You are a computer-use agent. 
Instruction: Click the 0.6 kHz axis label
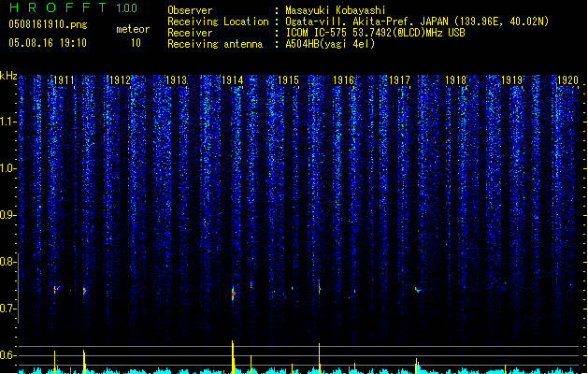(x=8, y=355)
